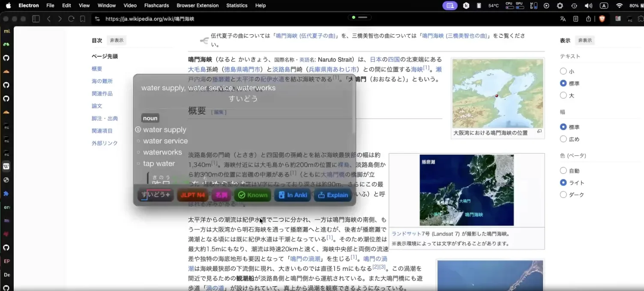Hide the 表示 panel with 非表示
644x291 pixels.
pyautogui.click(x=585, y=40)
